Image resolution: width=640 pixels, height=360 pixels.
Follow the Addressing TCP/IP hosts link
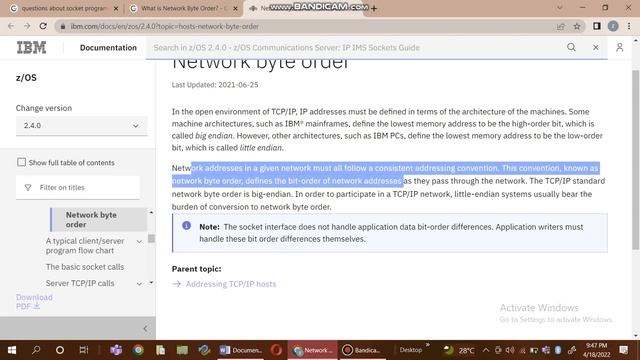pyautogui.click(x=231, y=284)
